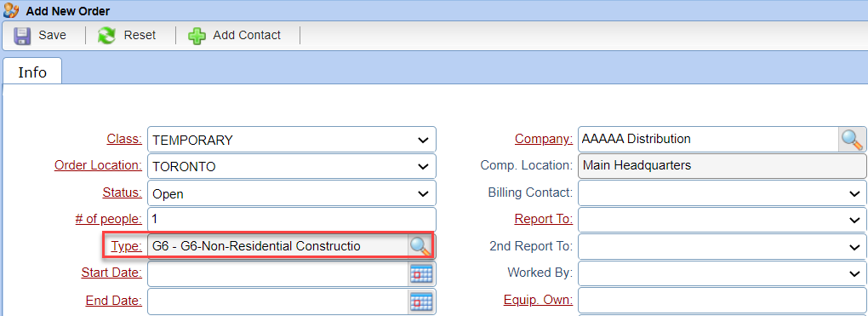This screenshot has height=316, width=868.
Task: Expand the Order Location dropdown showing TORONTO
Action: coord(292,166)
